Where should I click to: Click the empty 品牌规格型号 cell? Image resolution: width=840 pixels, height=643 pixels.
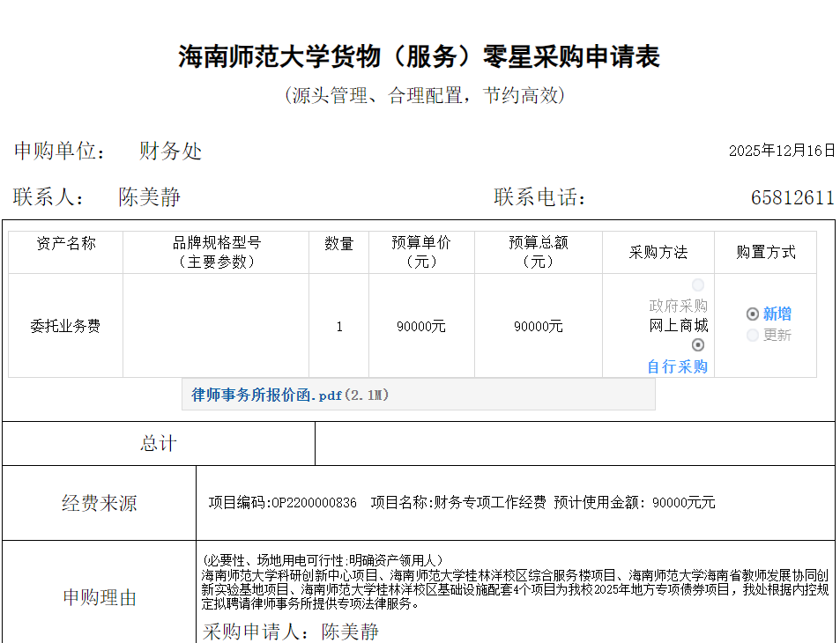(x=215, y=326)
